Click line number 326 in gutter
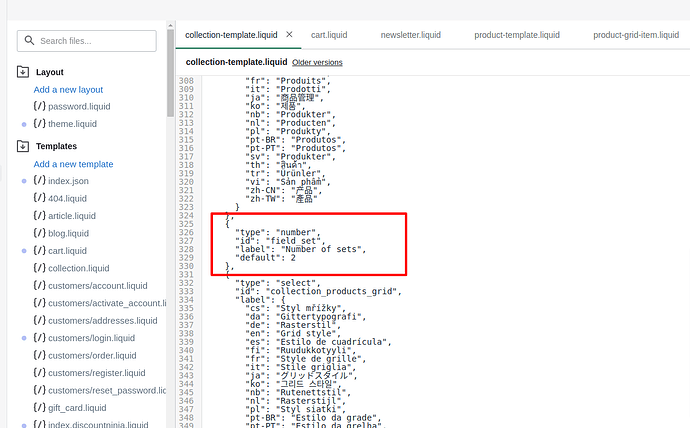 pos(186,232)
